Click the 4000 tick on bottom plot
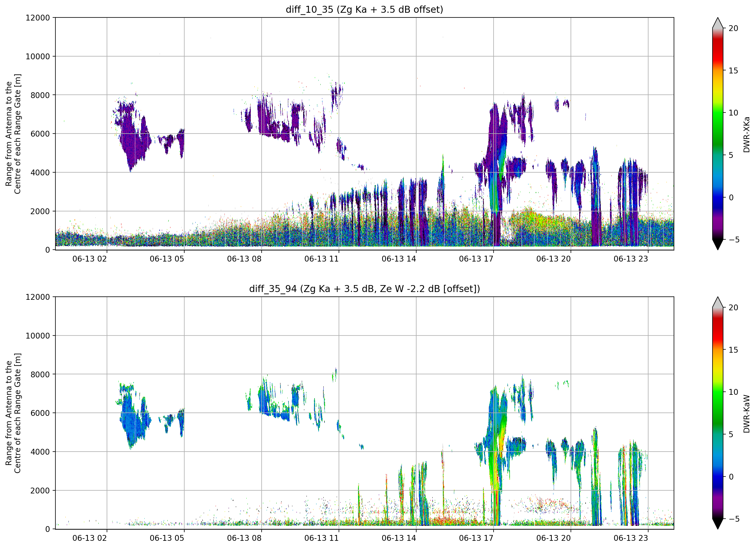 [x=40, y=452]
